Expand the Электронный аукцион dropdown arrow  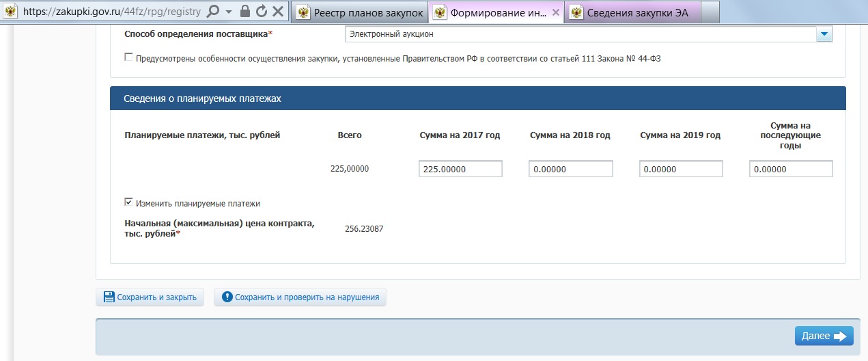824,34
